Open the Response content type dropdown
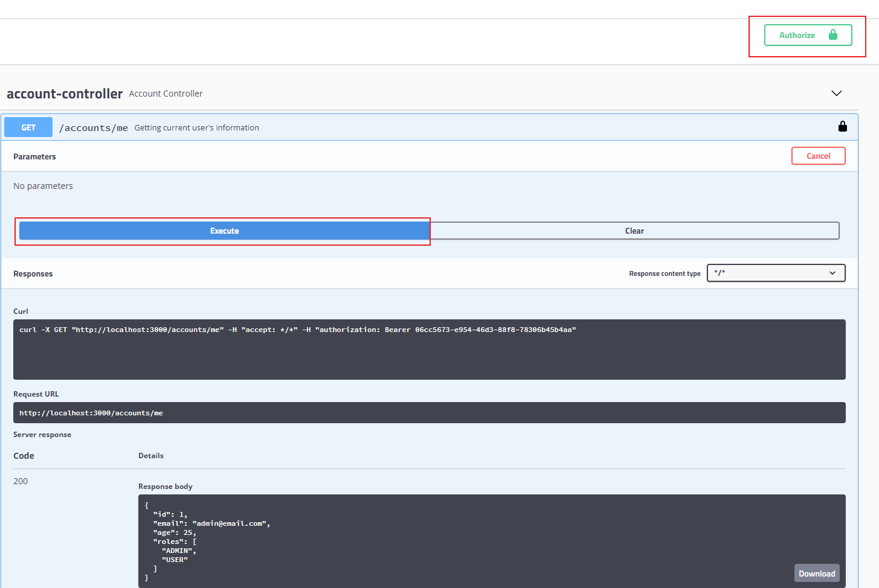The height and width of the screenshot is (588, 879). pyautogui.click(x=776, y=273)
